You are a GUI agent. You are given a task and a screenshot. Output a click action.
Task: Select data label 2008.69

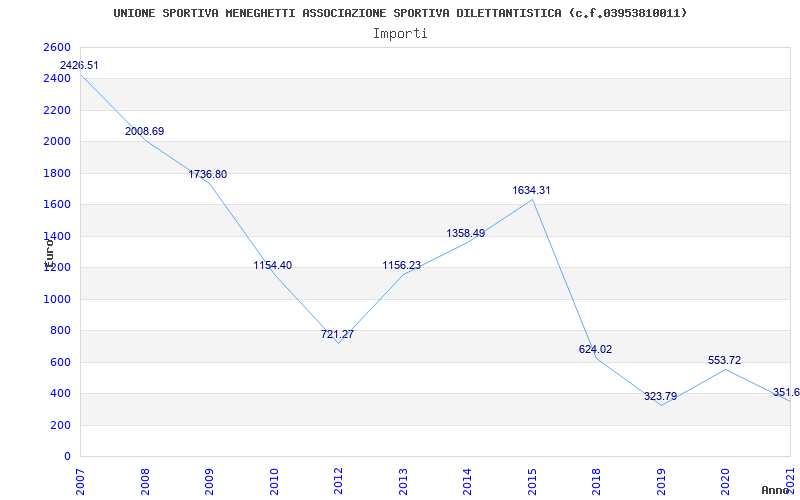tap(144, 131)
